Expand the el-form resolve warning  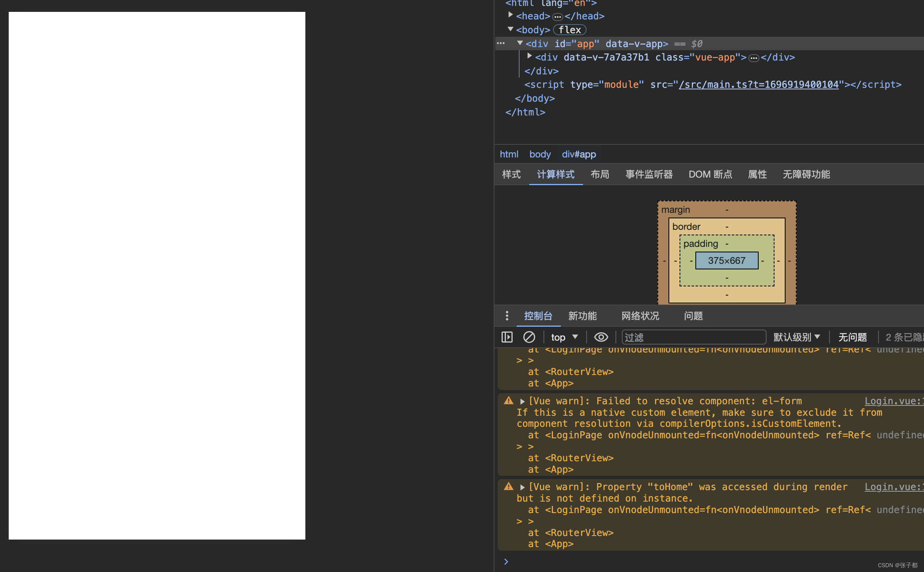522,402
